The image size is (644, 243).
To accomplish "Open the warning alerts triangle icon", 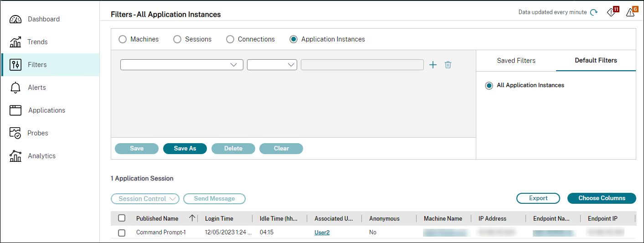I will pos(631,12).
